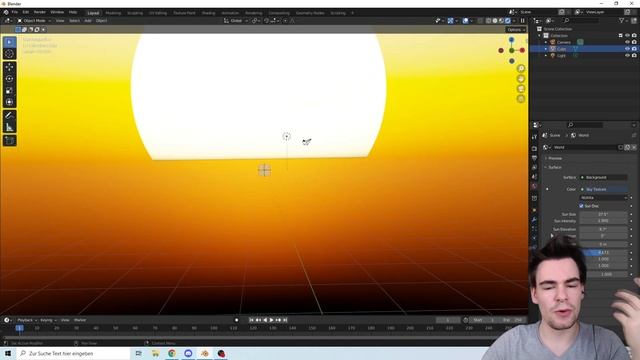Select the Cursor tool in the toolbar
The width and height of the screenshot is (640, 360).
[9, 54]
